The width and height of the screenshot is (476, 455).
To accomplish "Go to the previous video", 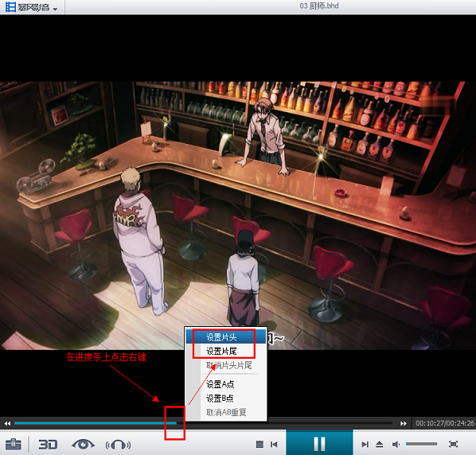I will click(x=274, y=445).
